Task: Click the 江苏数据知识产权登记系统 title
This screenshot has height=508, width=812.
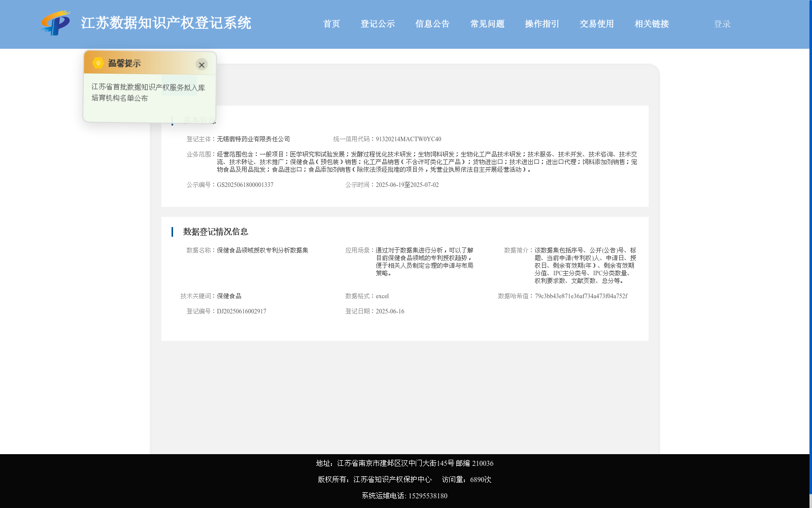Action: (x=166, y=23)
